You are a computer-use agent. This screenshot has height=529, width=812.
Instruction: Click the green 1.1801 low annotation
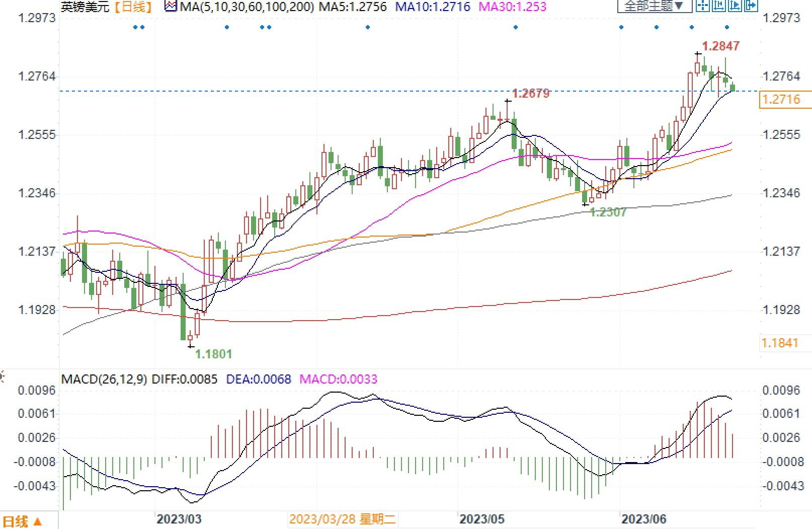coord(213,354)
